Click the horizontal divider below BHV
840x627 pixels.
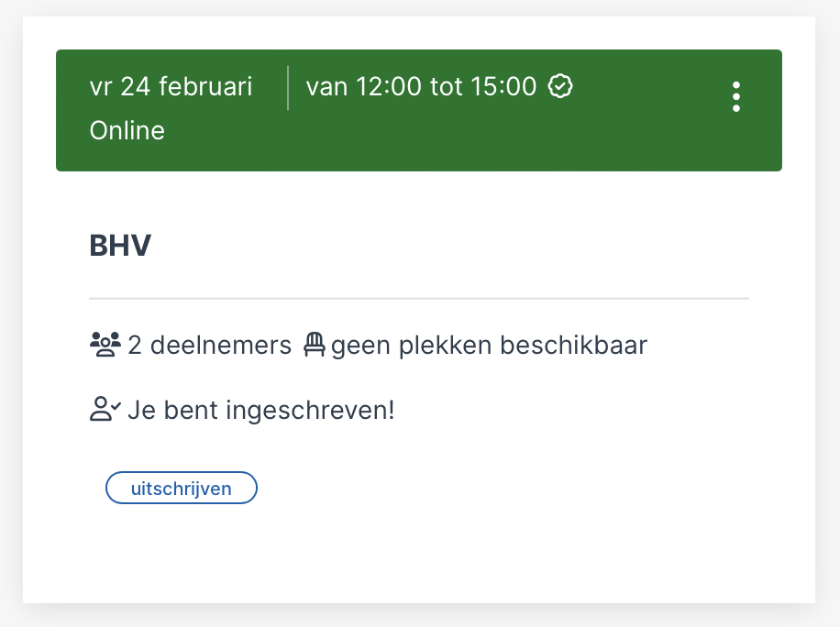click(x=419, y=298)
